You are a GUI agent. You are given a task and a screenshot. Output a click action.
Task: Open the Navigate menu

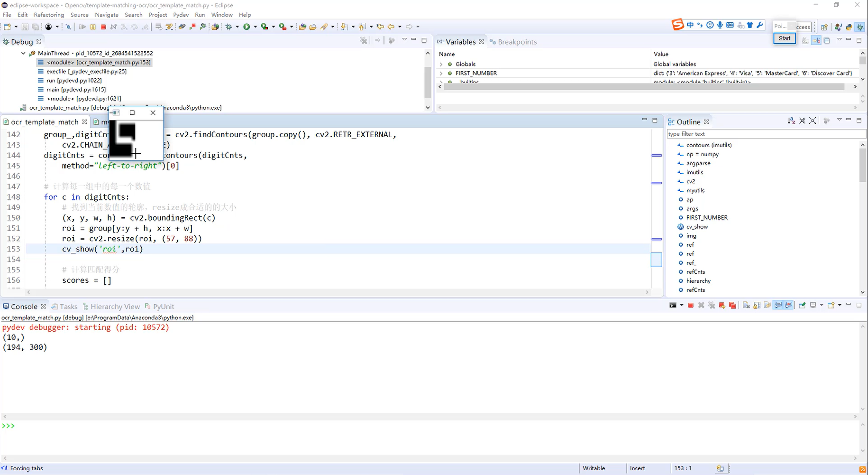coord(107,15)
